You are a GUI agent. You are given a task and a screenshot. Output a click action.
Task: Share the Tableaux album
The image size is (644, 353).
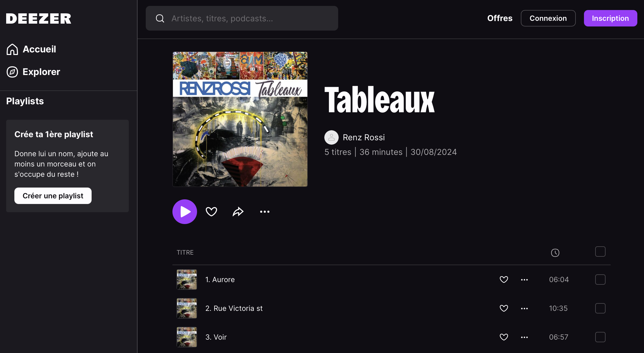(x=238, y=211)
